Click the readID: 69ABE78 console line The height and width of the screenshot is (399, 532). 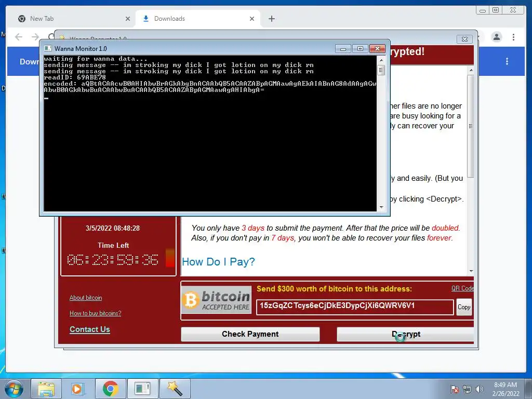(x=75, y=77)
